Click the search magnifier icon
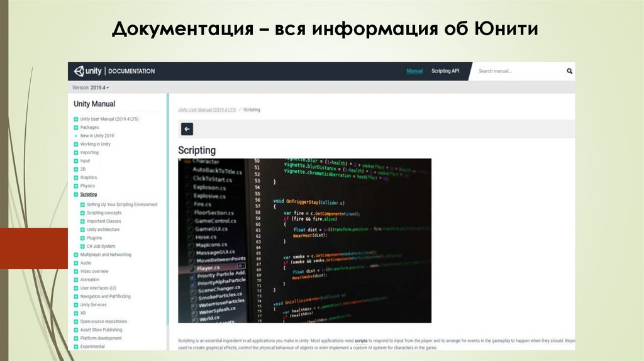644x361 pixels. (x=569, y=71)
